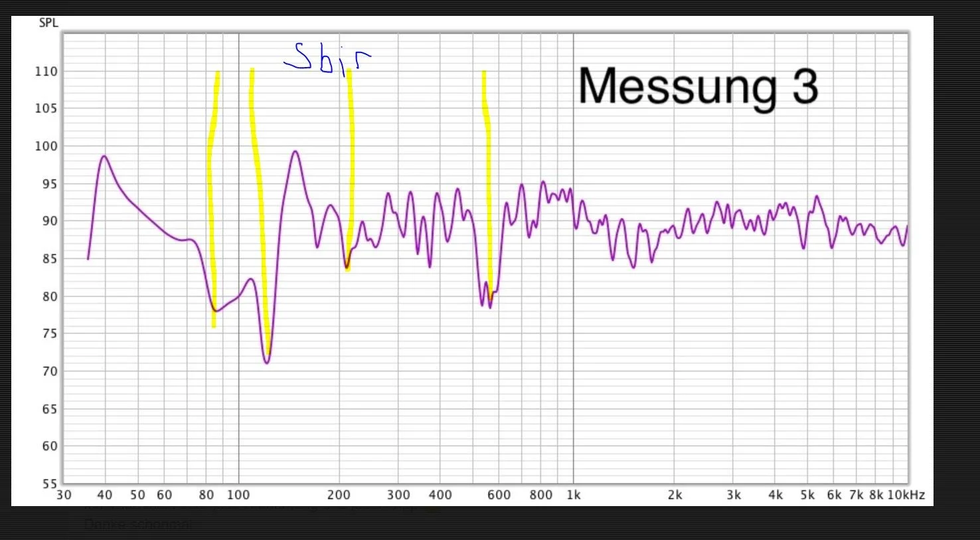Select the 105 value on SPL axis
980x540 pixels.
click(x=46, y=108)
